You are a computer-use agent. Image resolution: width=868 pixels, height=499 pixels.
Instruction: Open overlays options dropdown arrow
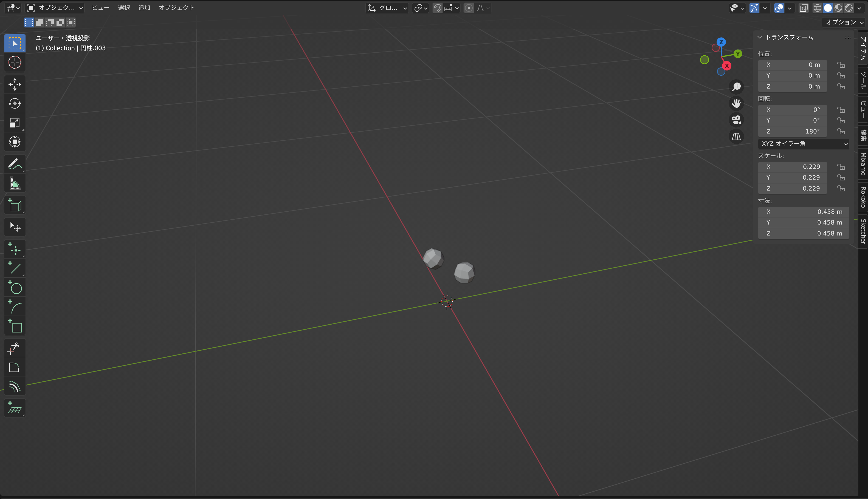click(x=790, y=8)
